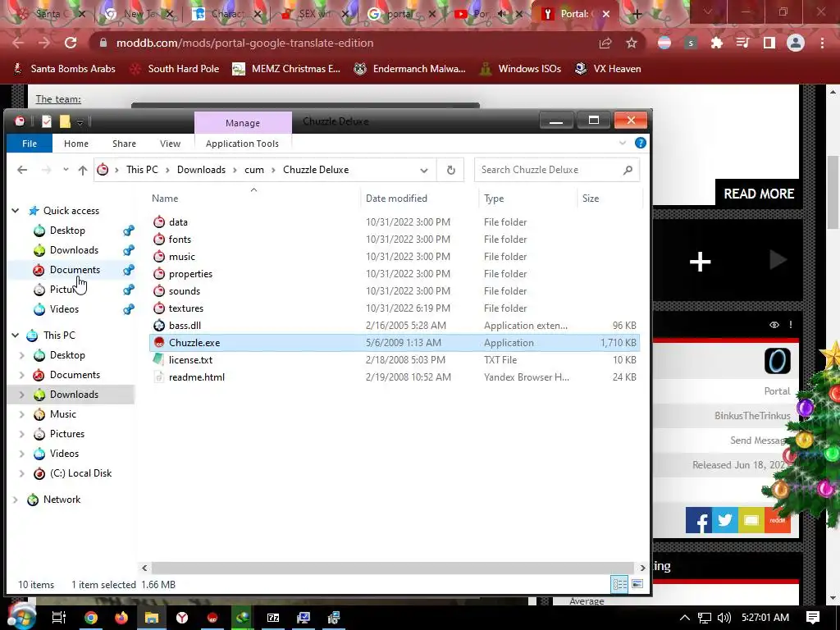Click the plus thumbnail on ModDB page

pyautogui.click(x=700, y=262)
